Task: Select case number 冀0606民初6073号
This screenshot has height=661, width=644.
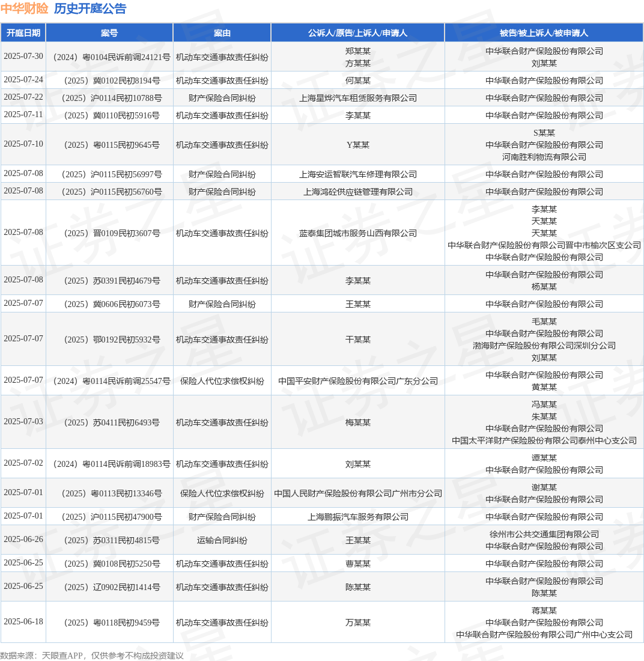Action: [x=112, y=304]
